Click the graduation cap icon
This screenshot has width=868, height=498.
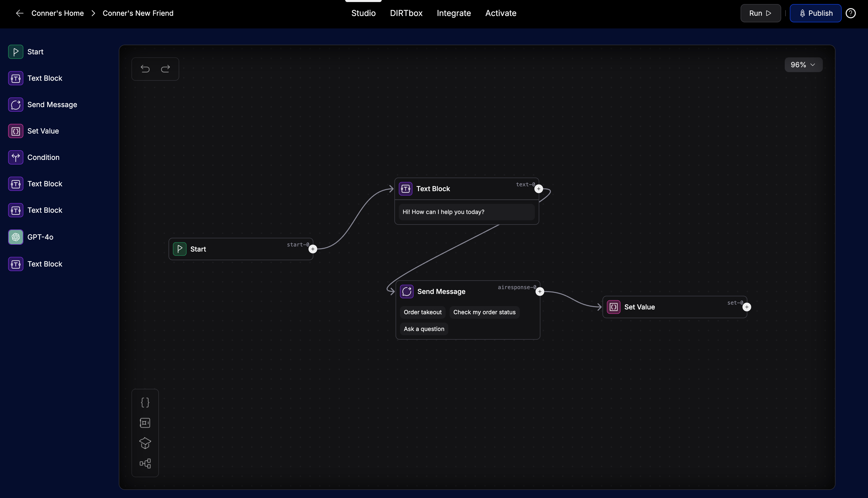point(145,443)
